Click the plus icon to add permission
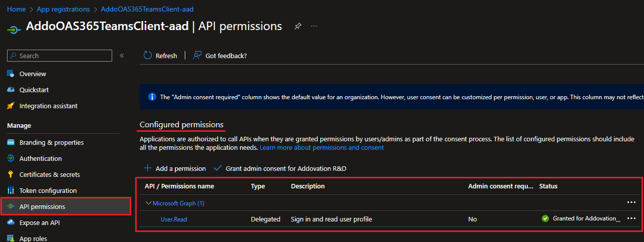644x242 pixels. 148,168
